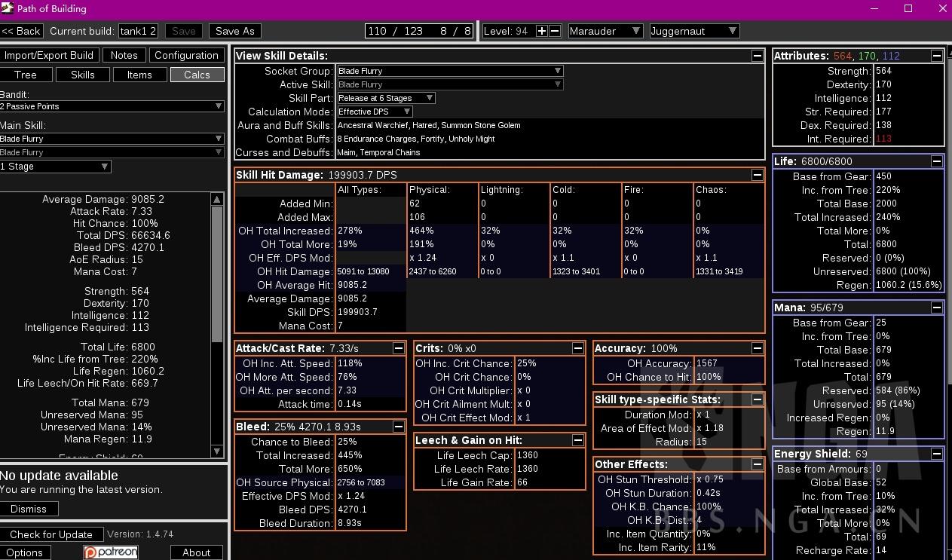
Task: Open the Marauder class dropdown
Action: pyautogui.click(x=605, y=31)
